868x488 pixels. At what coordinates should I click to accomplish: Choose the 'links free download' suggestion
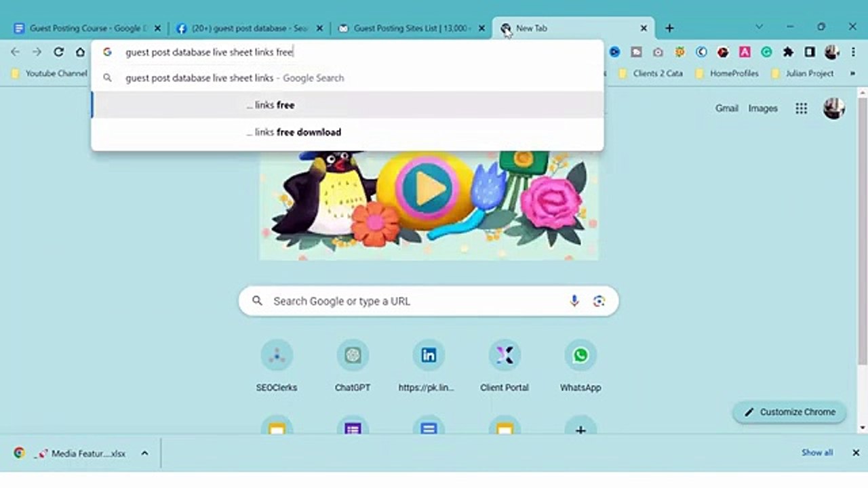347,132
